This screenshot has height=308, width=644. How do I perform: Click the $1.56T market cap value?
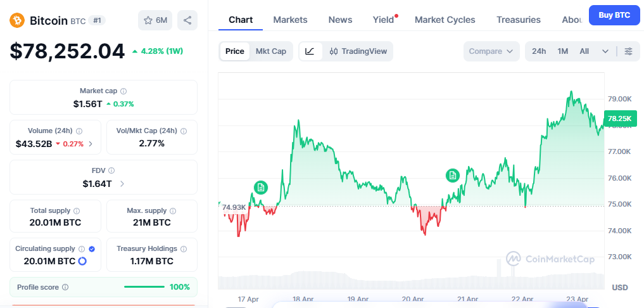[x=87, y=104]
